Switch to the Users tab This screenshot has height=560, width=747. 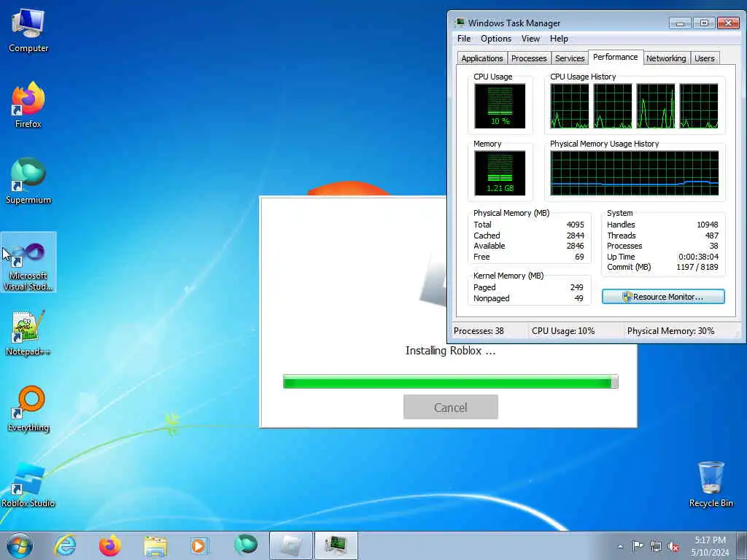[x=704, y=58]
